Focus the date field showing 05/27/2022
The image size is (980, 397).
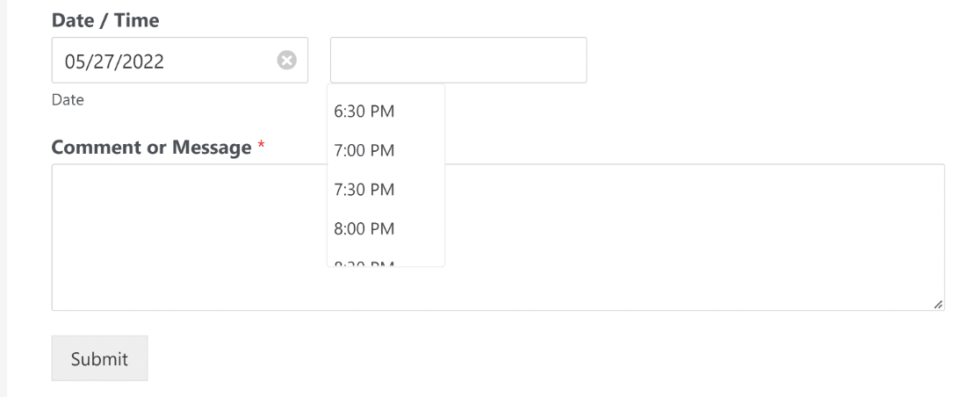179,60
